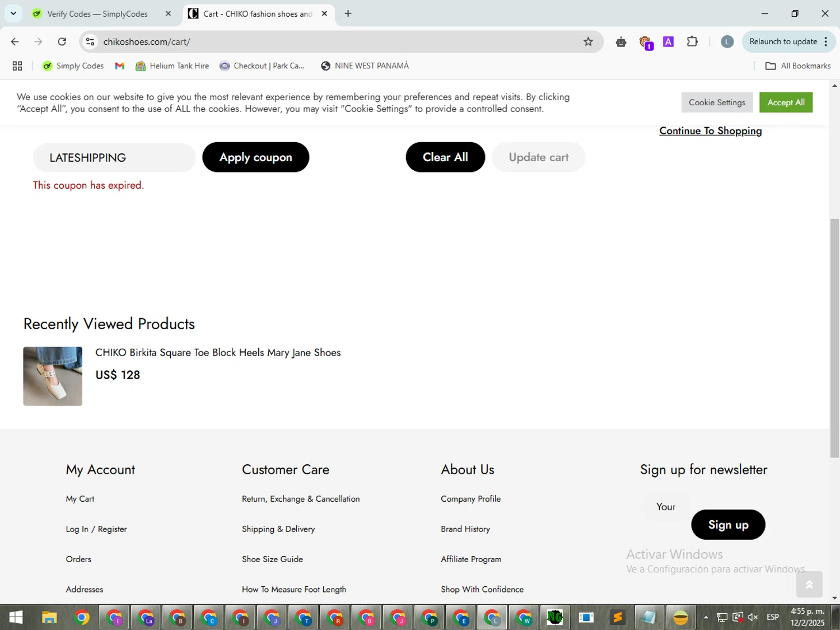Go back to the previous page

(x=15, y=41)
